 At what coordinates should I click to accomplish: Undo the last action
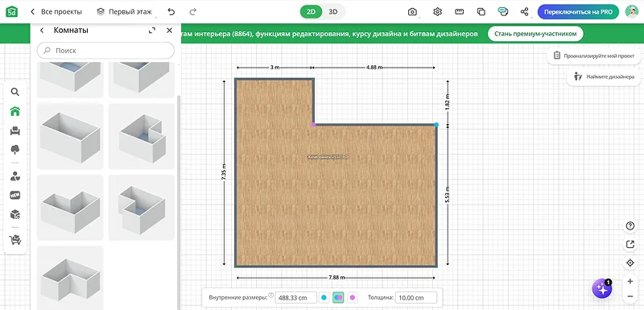point(171,12)
